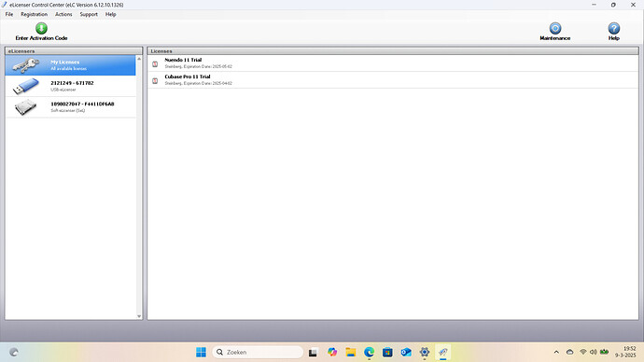Click the Enter Activation Code label

(x=41, y=38)
